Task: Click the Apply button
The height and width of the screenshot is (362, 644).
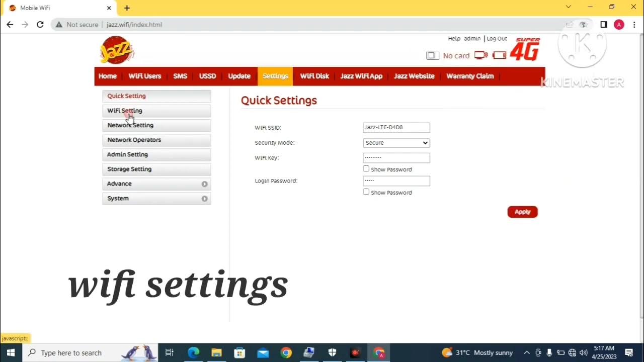Action: click(x=522, y=212)
